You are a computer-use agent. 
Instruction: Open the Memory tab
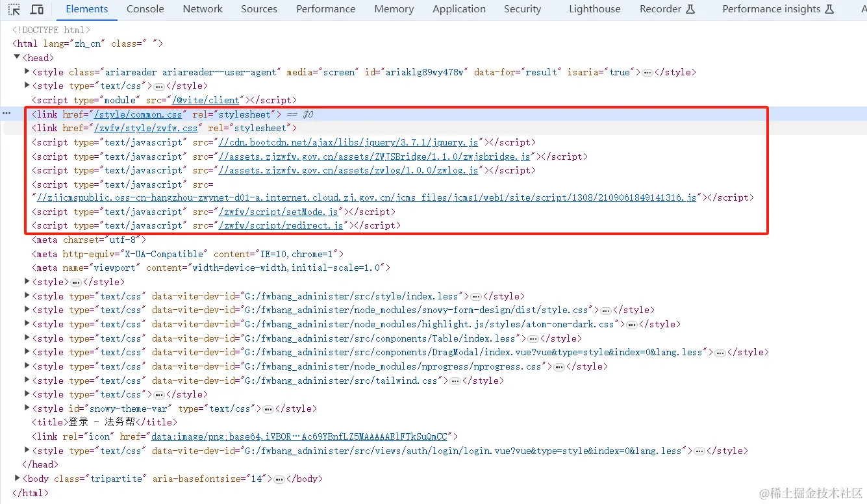coord(394,9)
